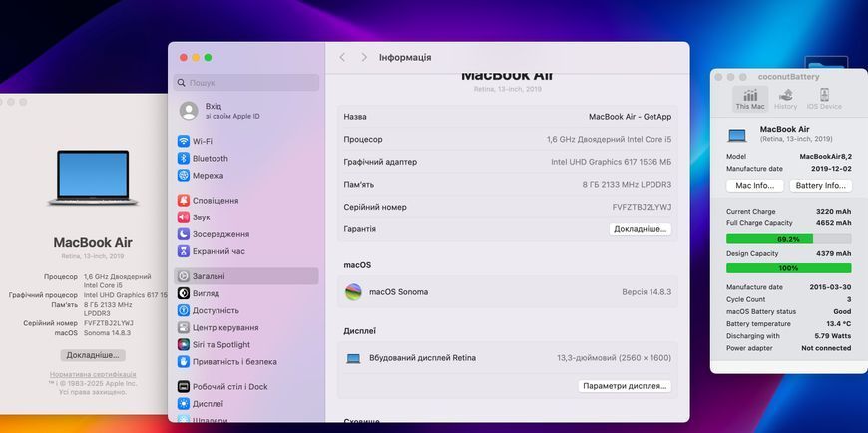Screen dimensions: 868x433
Task: Click the 2019-12-02 manufacture date
Action: click(831, 169)
